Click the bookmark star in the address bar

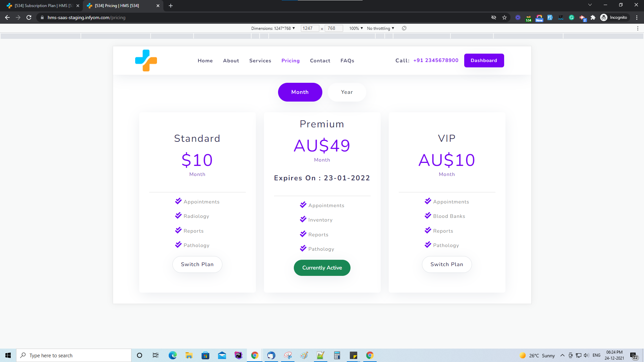pos(504,17)
